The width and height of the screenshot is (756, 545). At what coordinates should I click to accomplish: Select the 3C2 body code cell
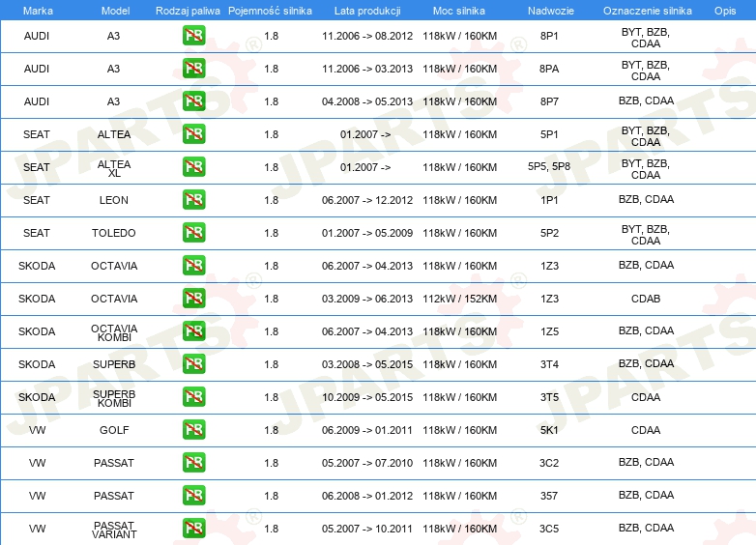click(549, 463)
